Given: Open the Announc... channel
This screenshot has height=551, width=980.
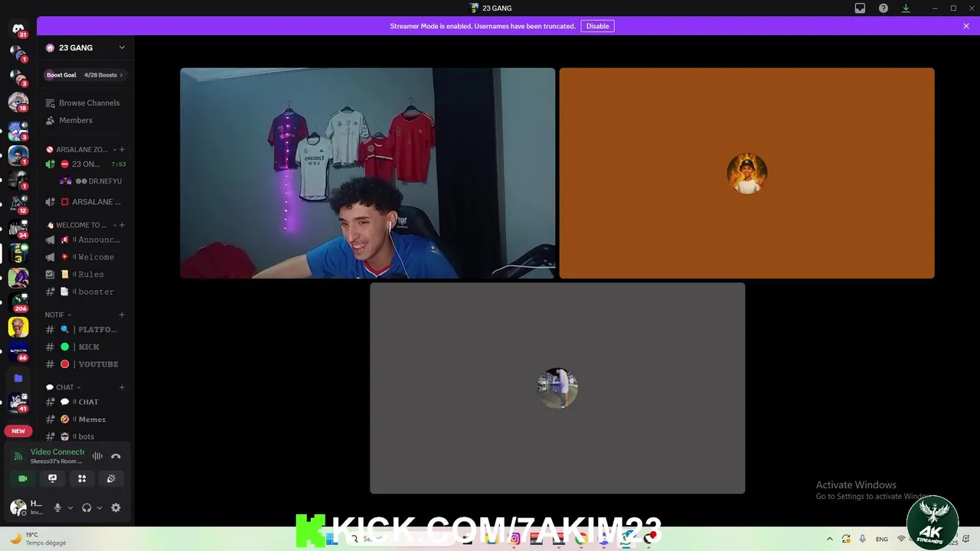Looking at the screenshot, I should (x=85, y=240).
